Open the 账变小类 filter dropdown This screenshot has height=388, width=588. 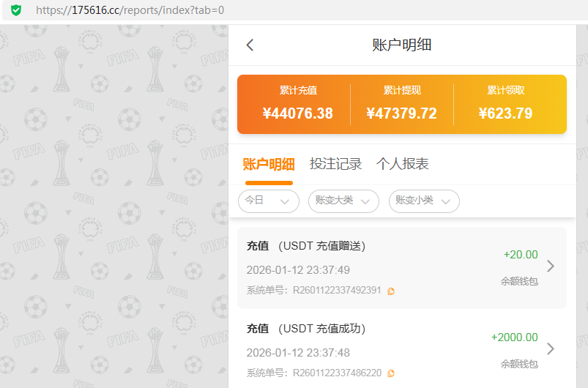[x=424, y=201]
